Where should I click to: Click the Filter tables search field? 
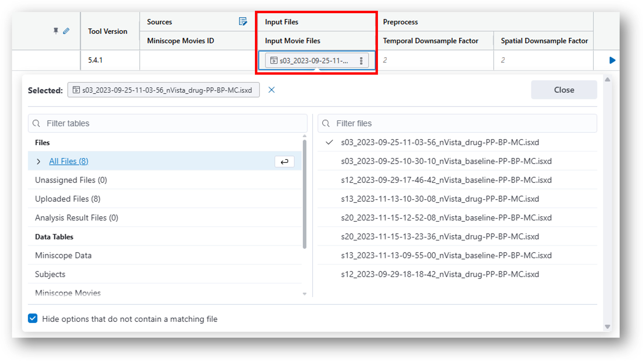point(167,123)
